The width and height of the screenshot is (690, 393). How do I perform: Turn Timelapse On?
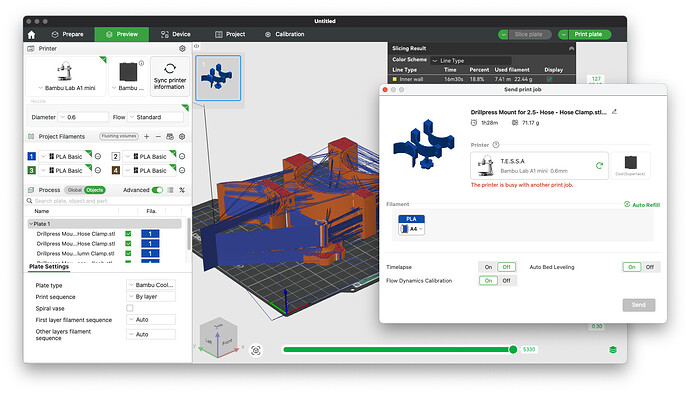(x=488, y=267)
